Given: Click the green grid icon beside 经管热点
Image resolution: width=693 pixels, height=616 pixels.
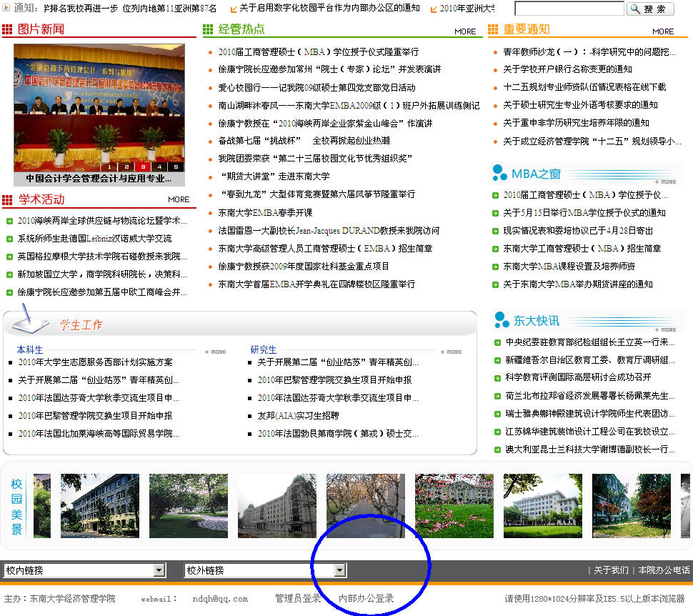Looking at the screenshot, I should click(208, 29).
